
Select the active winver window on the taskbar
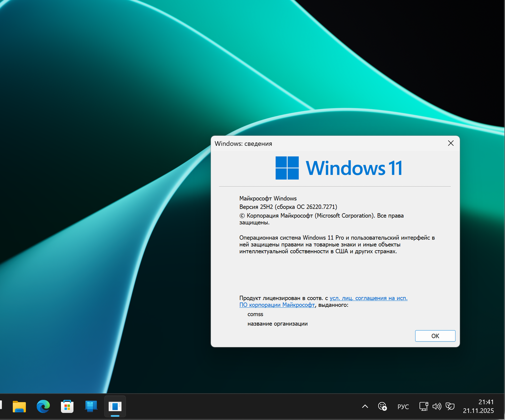115,407
